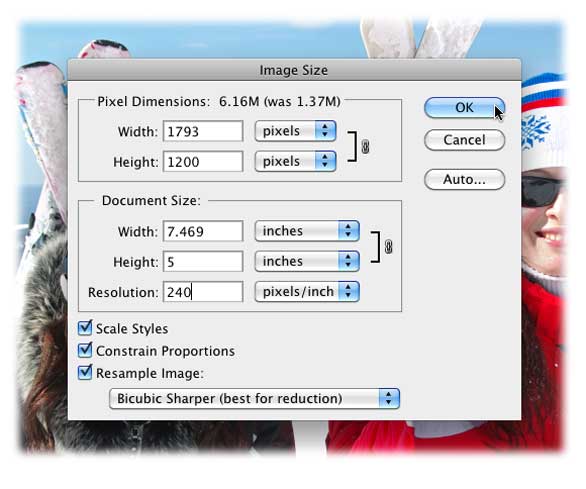This screenshot has width=586, height=489.
Task: Click the document size chain link icon
Action: click(x=388, y=247)
